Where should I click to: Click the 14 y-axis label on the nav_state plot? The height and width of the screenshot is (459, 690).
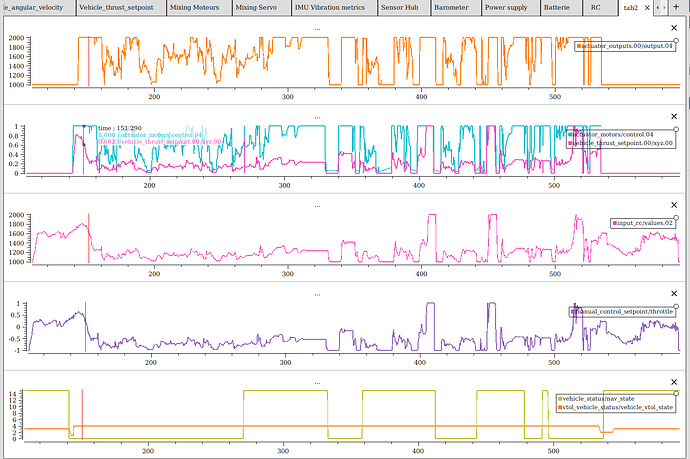pos(13,393)
